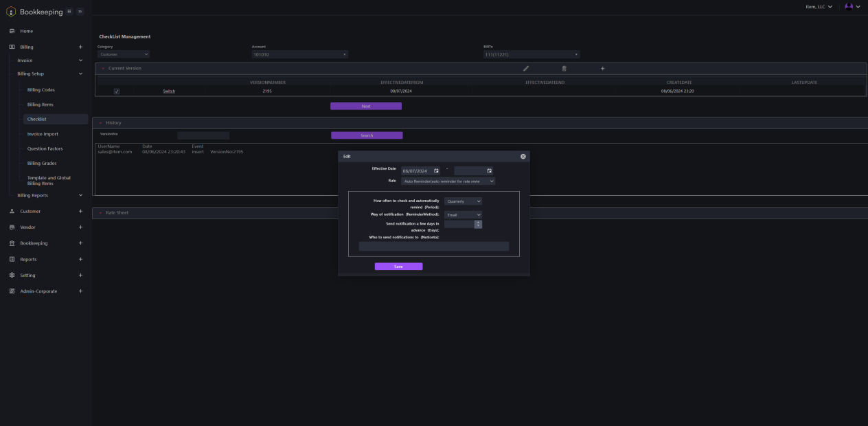Open the Period dropdown showing Quarterly
The height and width of the screenshot is (426, 868).
coord(463,201)
